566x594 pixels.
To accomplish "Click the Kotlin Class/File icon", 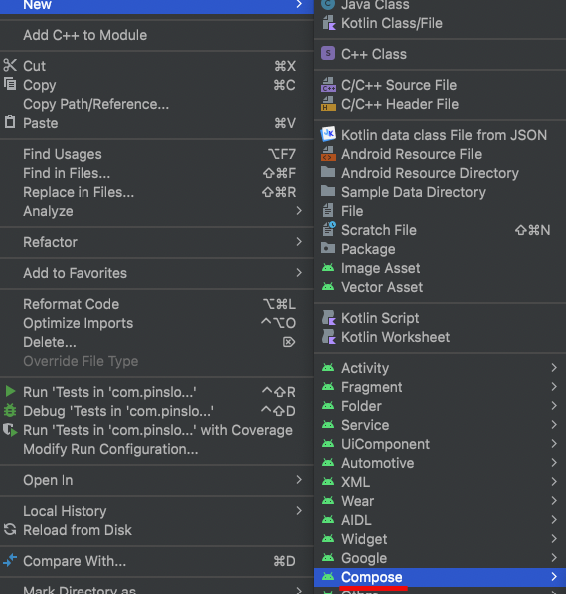I will click(328, 23).
